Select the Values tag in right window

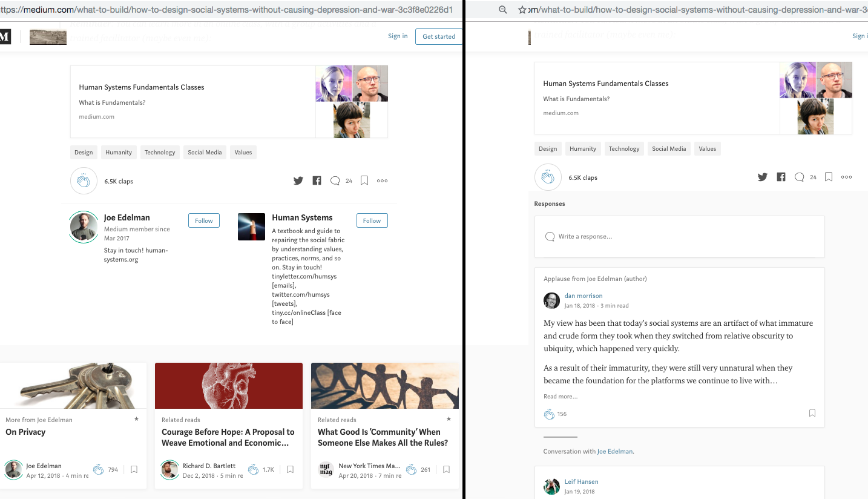click(x=708, y=149)
